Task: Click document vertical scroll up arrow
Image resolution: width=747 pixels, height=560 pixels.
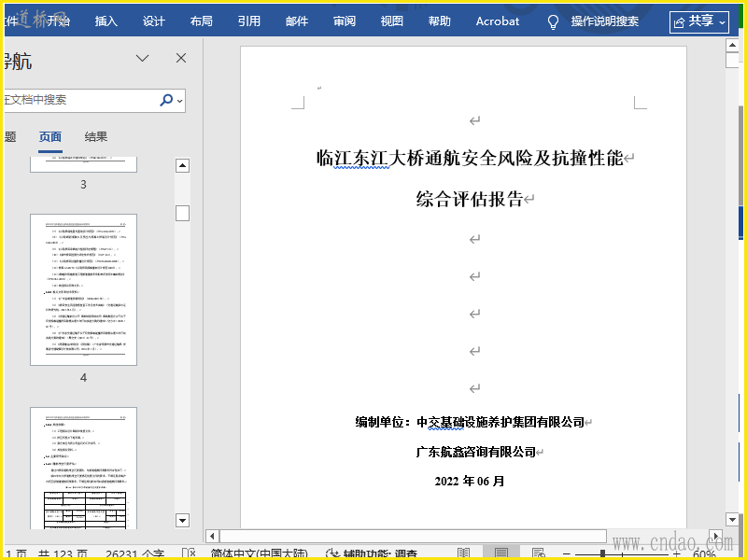Action: pyautogui.click(x=732, y=45)
